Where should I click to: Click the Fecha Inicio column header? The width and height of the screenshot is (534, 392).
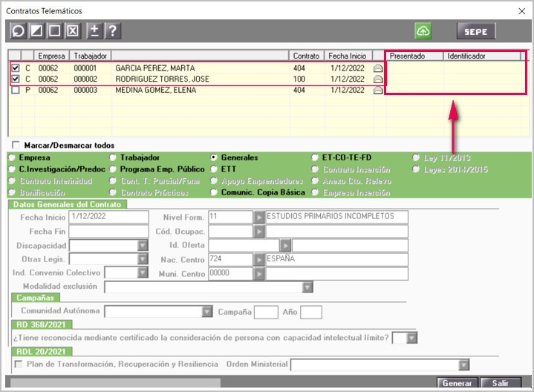click(x=348, y=56)
